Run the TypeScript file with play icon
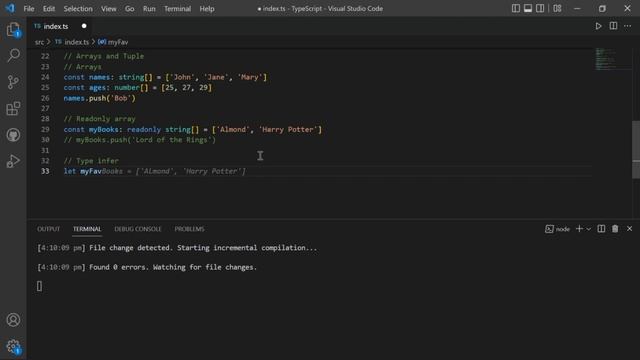This screenshot has height=360, width=640. click(598, 26)
